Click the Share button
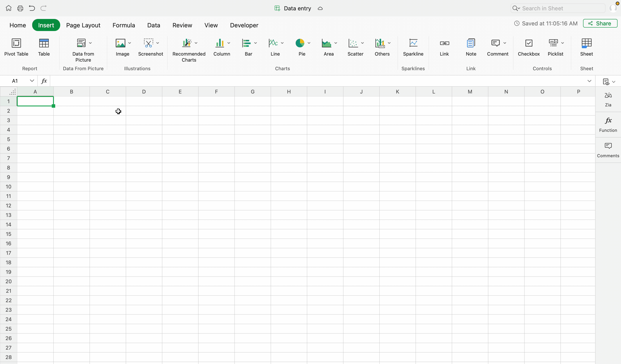Screen dimensions: 621x364 click(600, 23)
